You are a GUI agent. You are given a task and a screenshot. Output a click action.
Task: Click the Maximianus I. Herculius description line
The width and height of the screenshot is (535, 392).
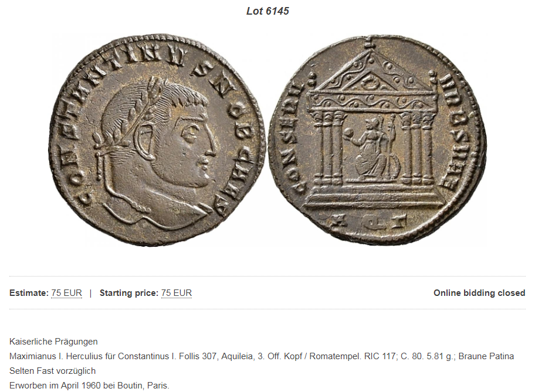tap(262, 356)
